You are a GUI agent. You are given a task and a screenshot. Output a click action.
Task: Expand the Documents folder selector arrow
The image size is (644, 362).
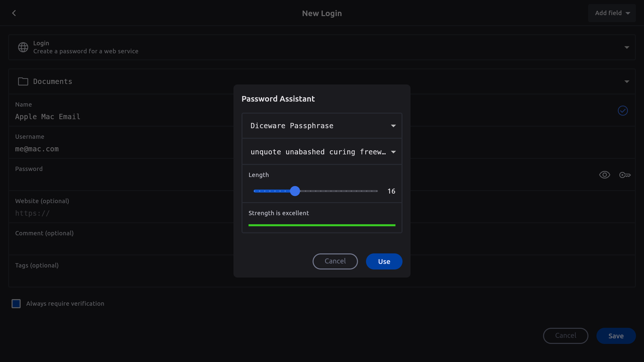[x=627, y=81]
